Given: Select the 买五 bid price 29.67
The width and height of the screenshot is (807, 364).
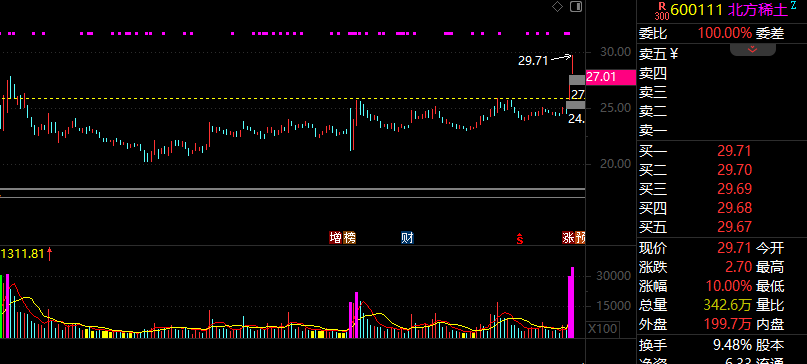Looking at the screenshot, I should [734, 227].
